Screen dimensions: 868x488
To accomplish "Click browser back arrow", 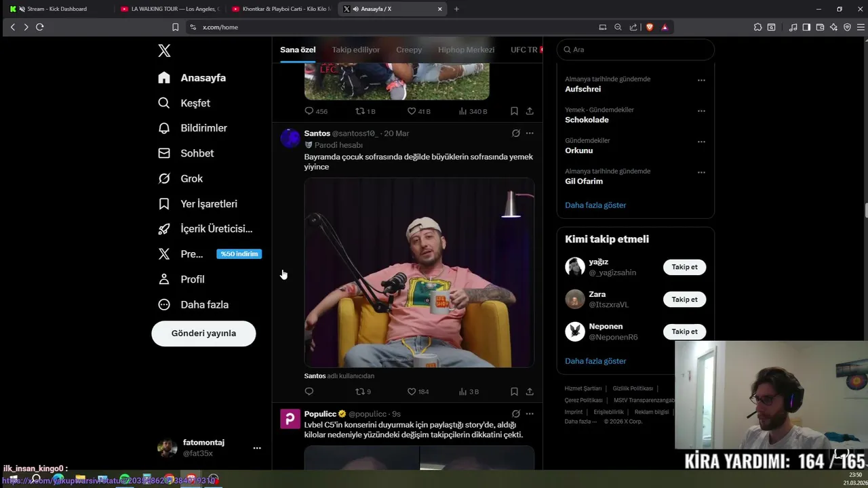I will [12, 27].
